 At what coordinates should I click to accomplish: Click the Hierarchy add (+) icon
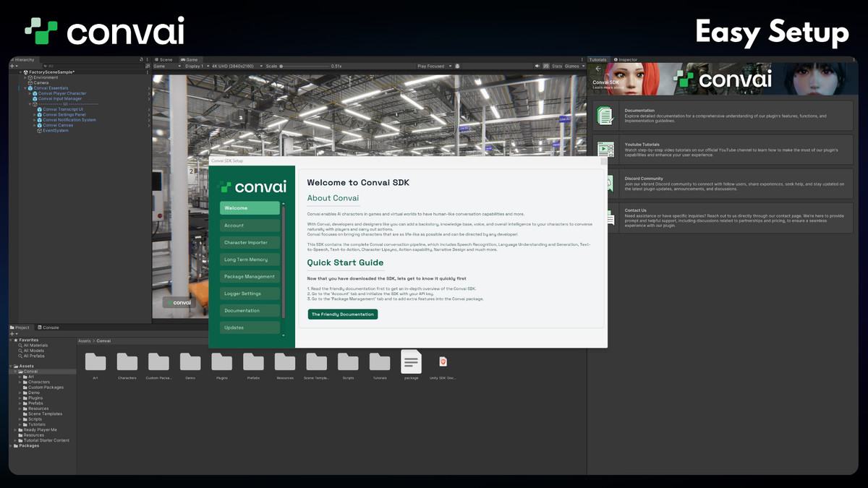12,66
